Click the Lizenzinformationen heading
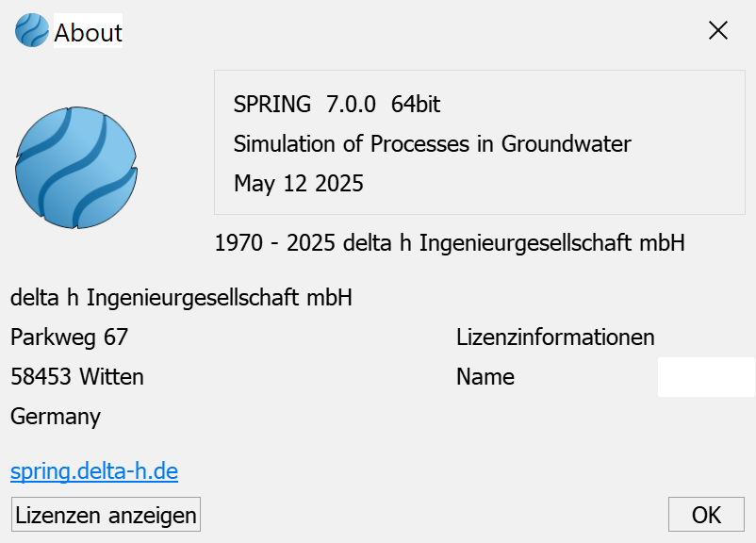Viewport: 756px width, 543px height. tap(555, 337)
